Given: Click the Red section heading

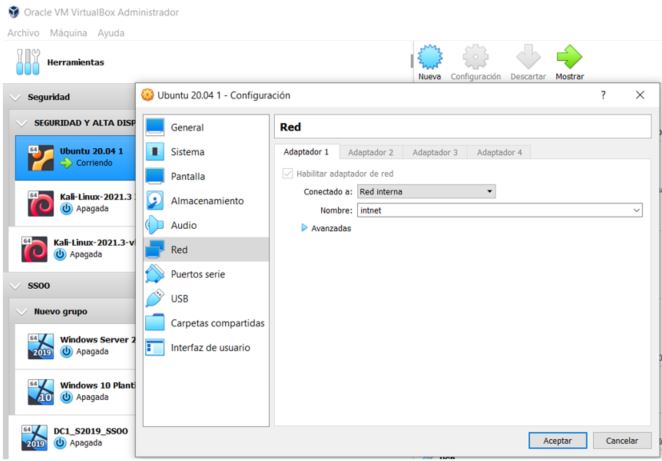Looking at the screenshot, I should (x=290, y=127).
